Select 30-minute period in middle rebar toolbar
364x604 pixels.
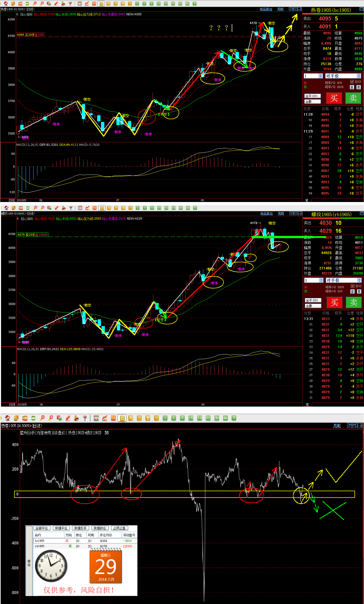click(x=166, y=208)
